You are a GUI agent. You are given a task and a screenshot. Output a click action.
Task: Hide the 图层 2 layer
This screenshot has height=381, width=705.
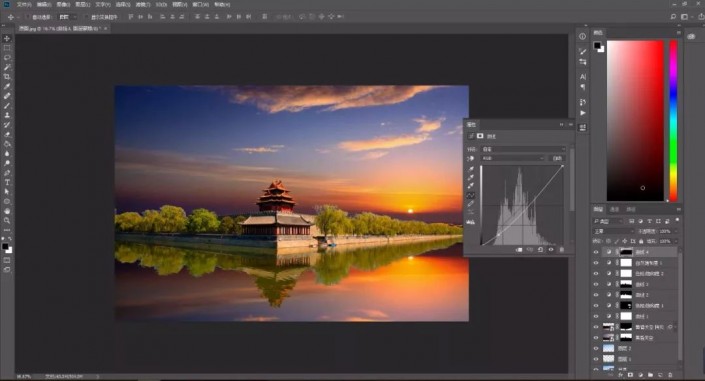pyautogui.click(x=596, y=349)
